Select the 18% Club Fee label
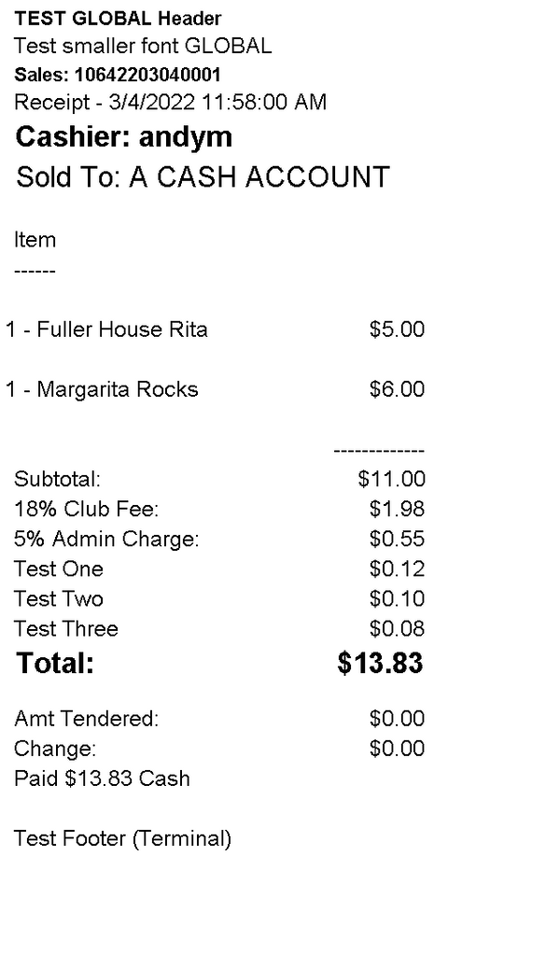The height and width of the screenshot is (954, 560). (x=87, y=510)
